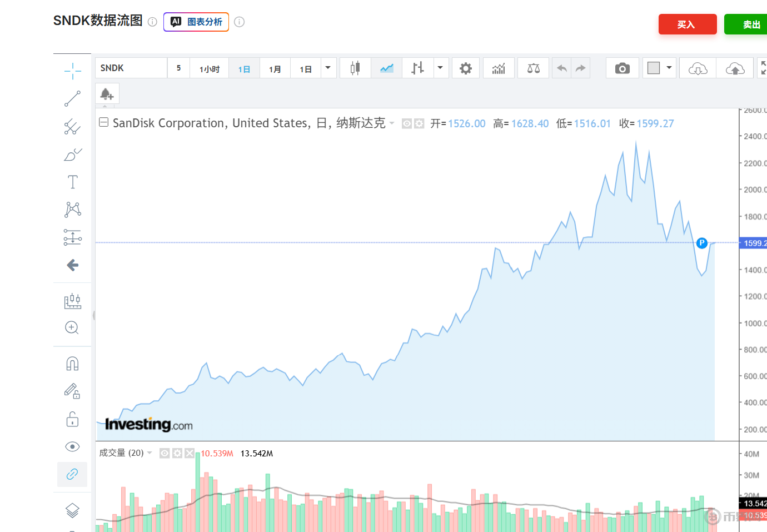Select the area chart style
Viewport: 767px width, 532px height.
(386, 68)
